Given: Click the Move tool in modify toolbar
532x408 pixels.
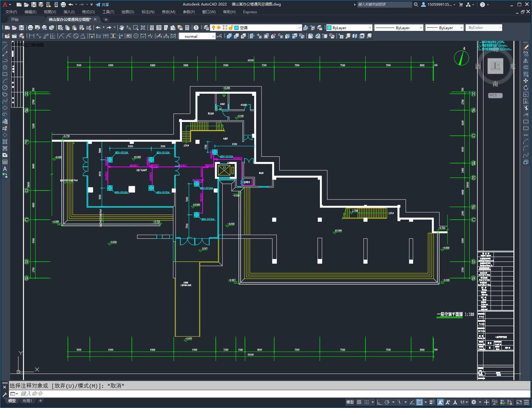Looking at the screenshot, I should (x=526, y=81).
